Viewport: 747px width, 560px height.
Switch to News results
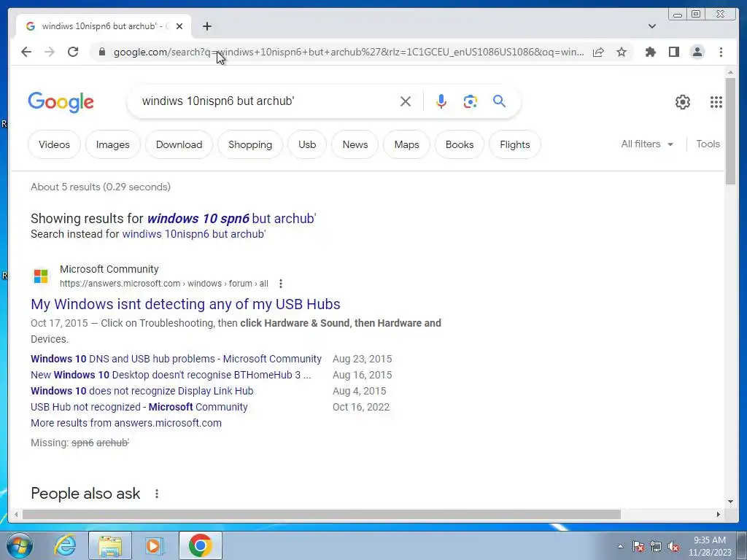(x=355, y=144)
